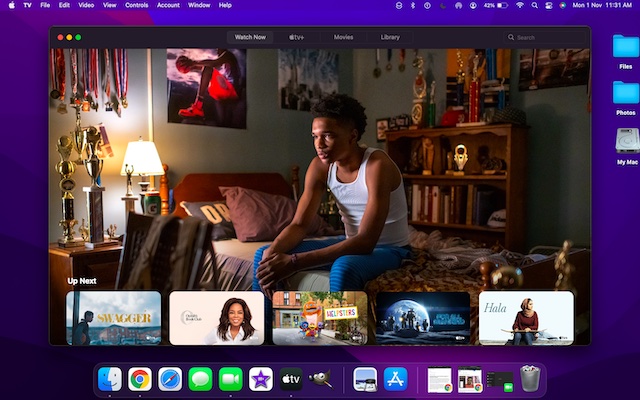Open Preview from the Dock
This screenshot has height=400, width=640.
click(x=365, y=379)
